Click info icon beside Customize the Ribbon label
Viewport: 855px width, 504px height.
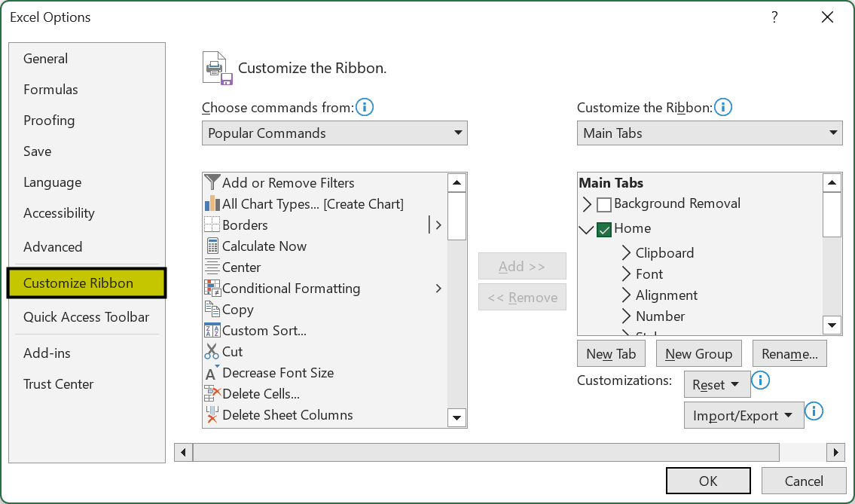point(723,107)
